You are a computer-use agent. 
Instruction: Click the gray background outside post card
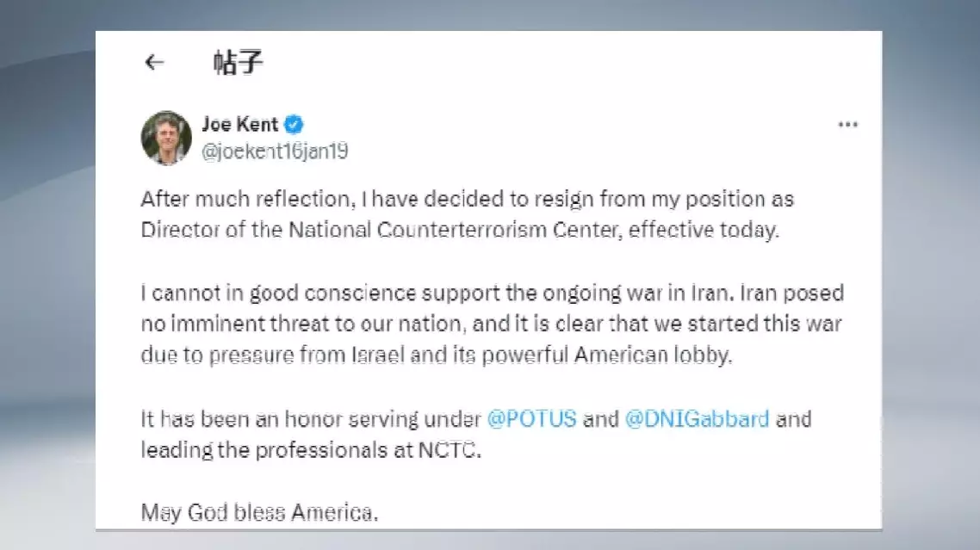pos(47,275)
